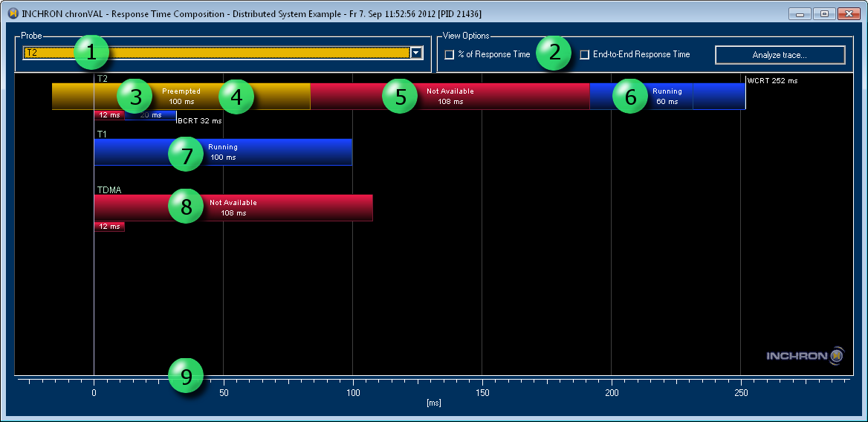The height and width of the screenshot is (422, 868).
Task: Minimize the chronVAL window
Action: [x=800, y=14]
